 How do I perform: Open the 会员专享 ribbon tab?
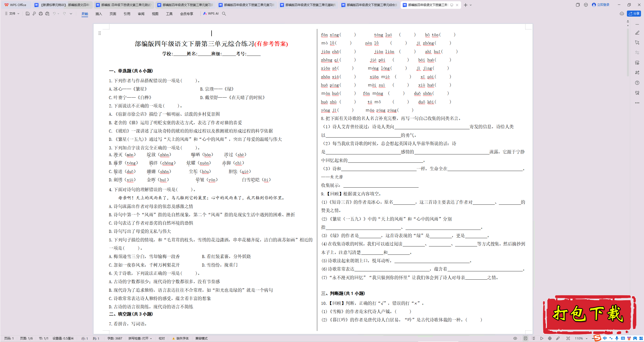187,14
